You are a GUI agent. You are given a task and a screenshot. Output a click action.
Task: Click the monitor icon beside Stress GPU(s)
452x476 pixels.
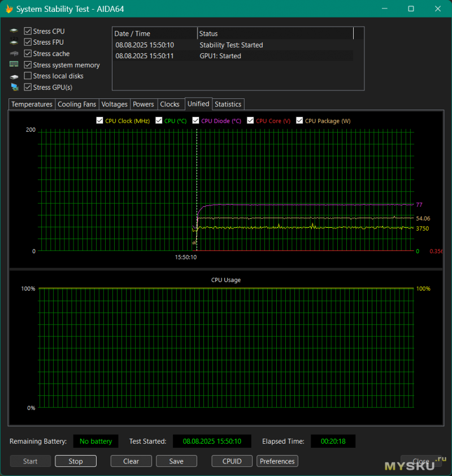coord(14,87)
